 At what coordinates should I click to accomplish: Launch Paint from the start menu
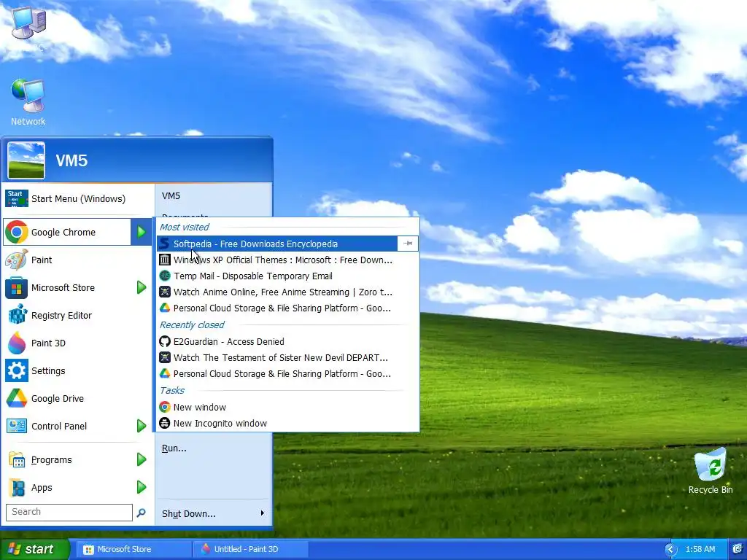pos(77,260)
